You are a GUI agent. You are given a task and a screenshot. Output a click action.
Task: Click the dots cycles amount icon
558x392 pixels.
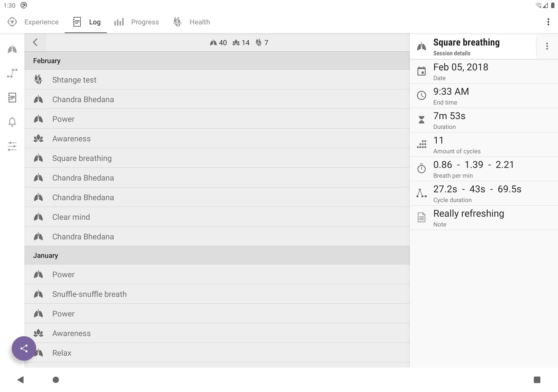[421, 144]
